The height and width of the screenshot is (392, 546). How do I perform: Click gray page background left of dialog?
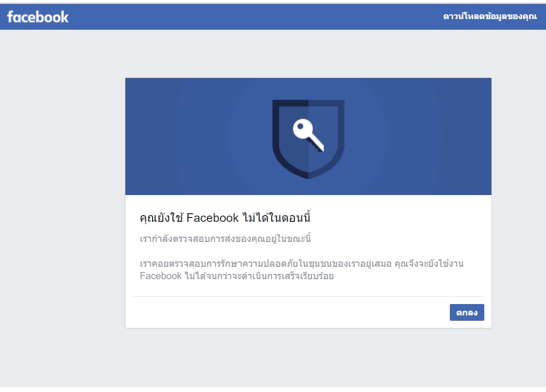point(63,202)
